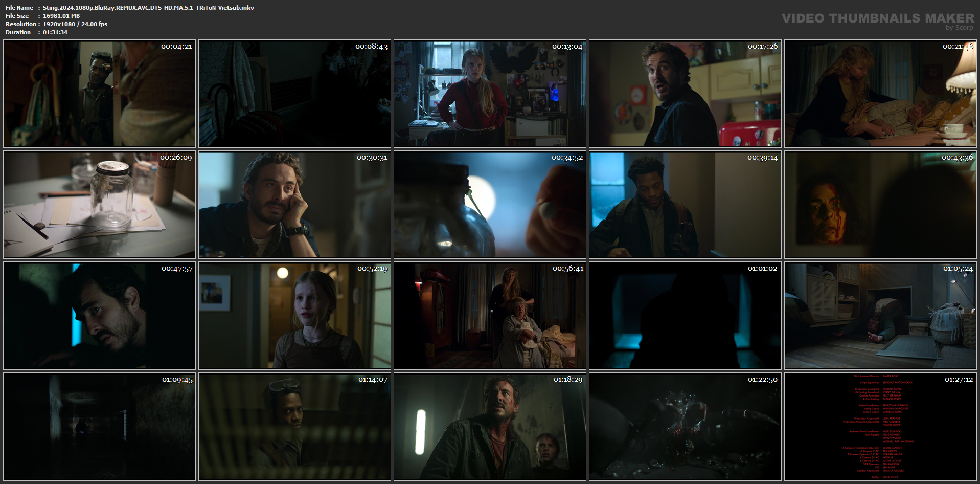Select the frame timestamped 01:18:29
The width and height of the screenshot is (980, 484).
tap(490, 427)
